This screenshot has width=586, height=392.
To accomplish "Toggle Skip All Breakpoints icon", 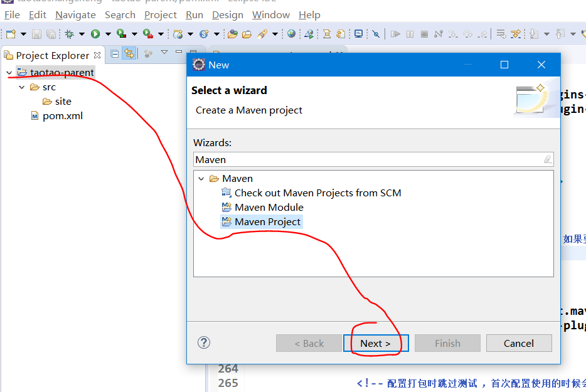I will click(x=376, y=34).
